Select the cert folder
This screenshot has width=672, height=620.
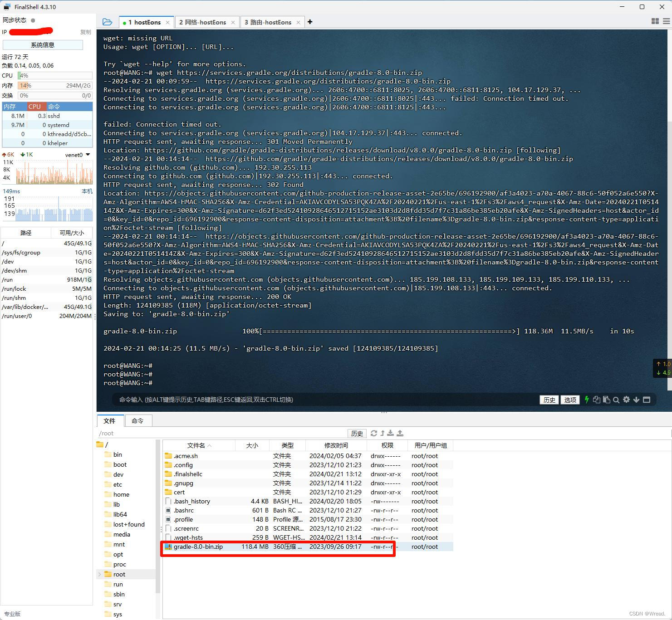308,492
